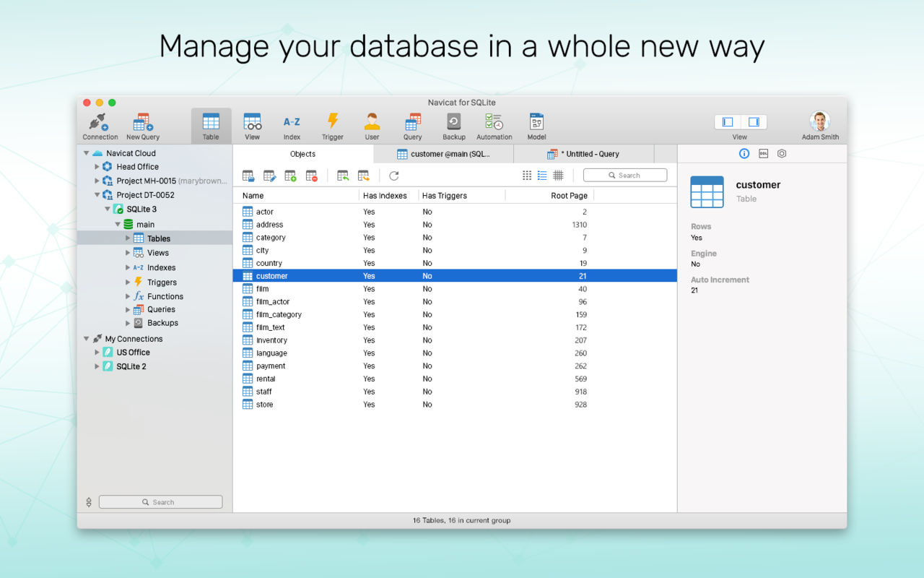Click the sidebar sort stepper arrows

pyautogui.click(x=89, y=502)
